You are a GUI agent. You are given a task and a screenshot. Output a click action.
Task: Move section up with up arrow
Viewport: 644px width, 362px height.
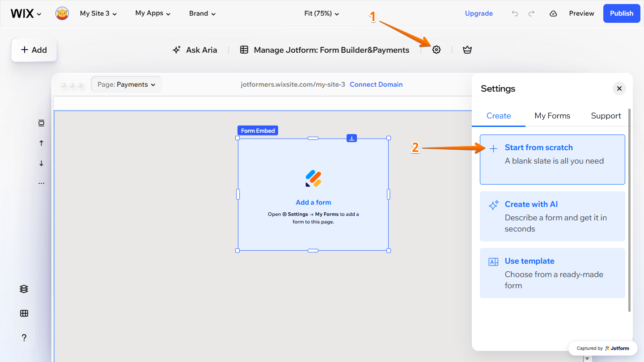point(41,143)
